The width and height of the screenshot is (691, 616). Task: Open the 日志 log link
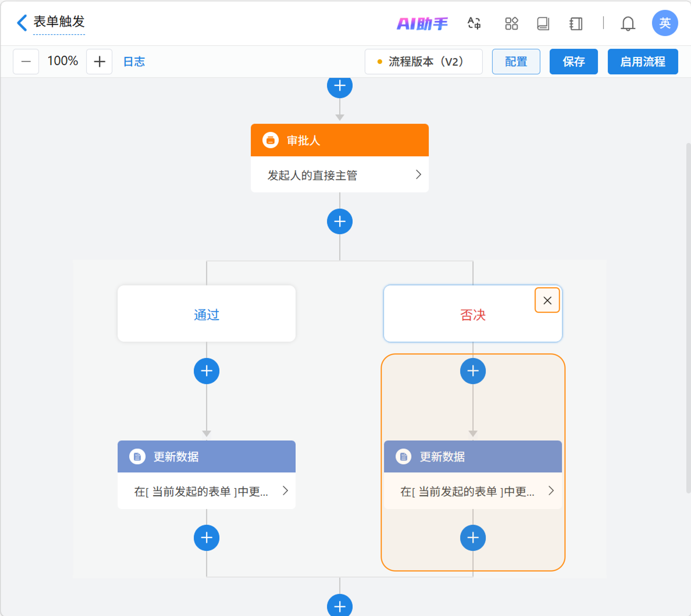(x=134, y=62)
